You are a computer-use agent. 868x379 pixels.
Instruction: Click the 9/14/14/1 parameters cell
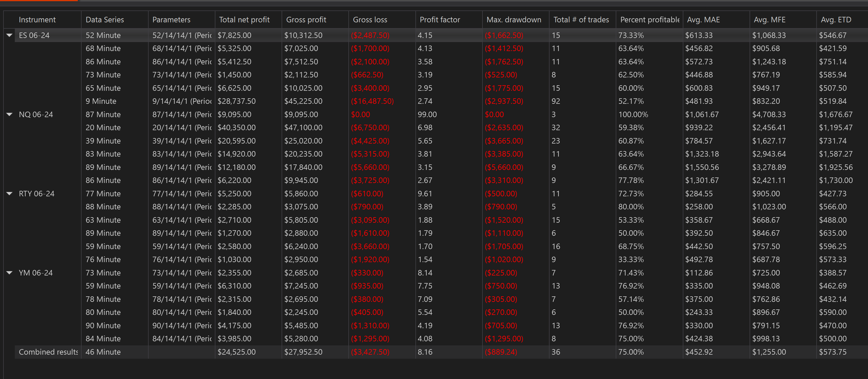pyautogui.click(x=182, y=101)
